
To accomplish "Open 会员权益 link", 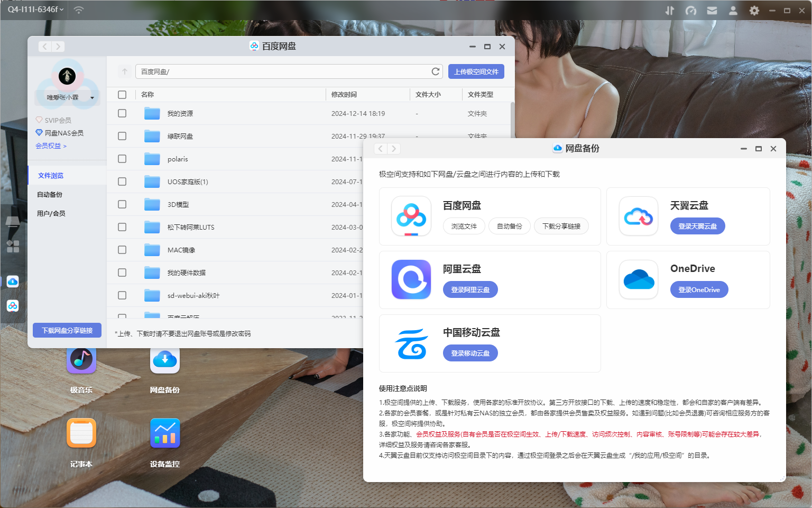I will coord(51,146).
